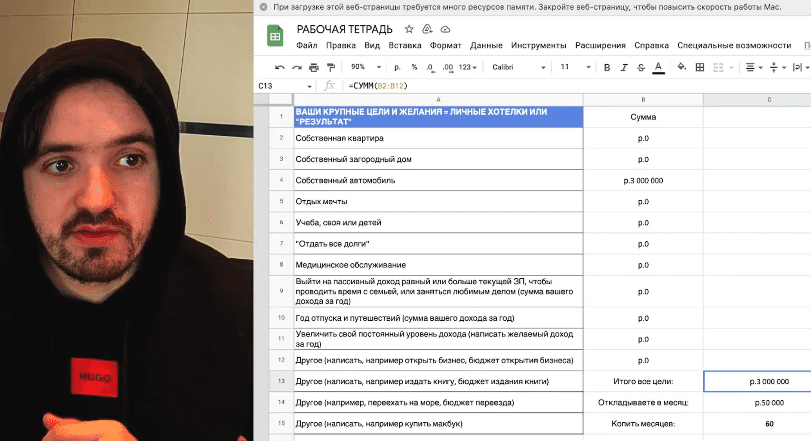Select cell Учеба, своя или детей
This screenshot has height=441, width=811.
[x=438, y=223]
